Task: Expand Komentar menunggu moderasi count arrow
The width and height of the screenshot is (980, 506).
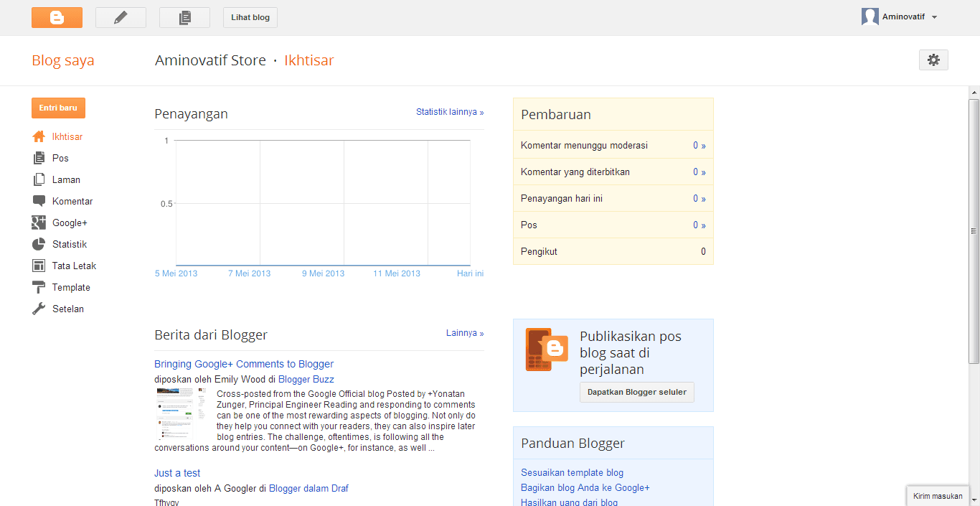Action: pos(699,146)
